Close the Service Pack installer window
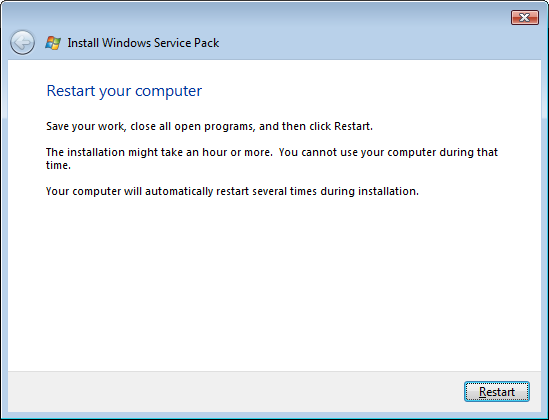The image size is (549, 420). tap(524, 18)
